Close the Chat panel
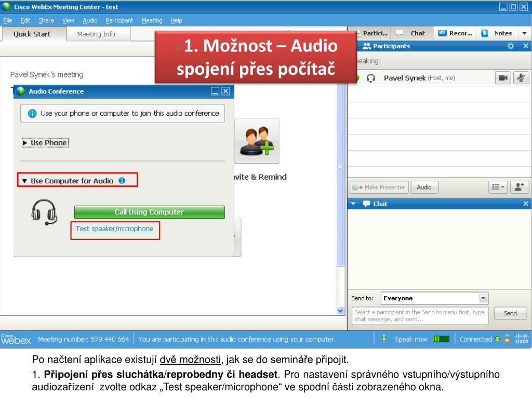Image resolution: width=532 pixels, height=399 pixels. (x=526, y=204)
